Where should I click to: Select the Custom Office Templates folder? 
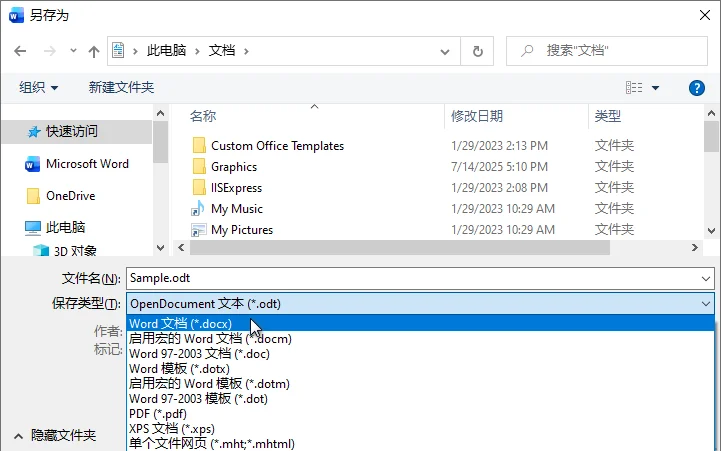(277, 146)
